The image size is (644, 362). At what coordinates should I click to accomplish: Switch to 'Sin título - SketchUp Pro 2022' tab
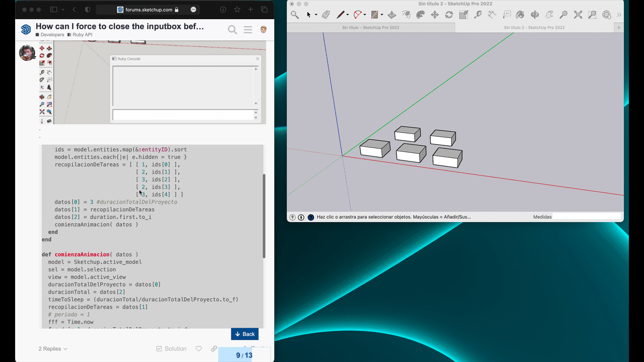click(x=371, y=28)
